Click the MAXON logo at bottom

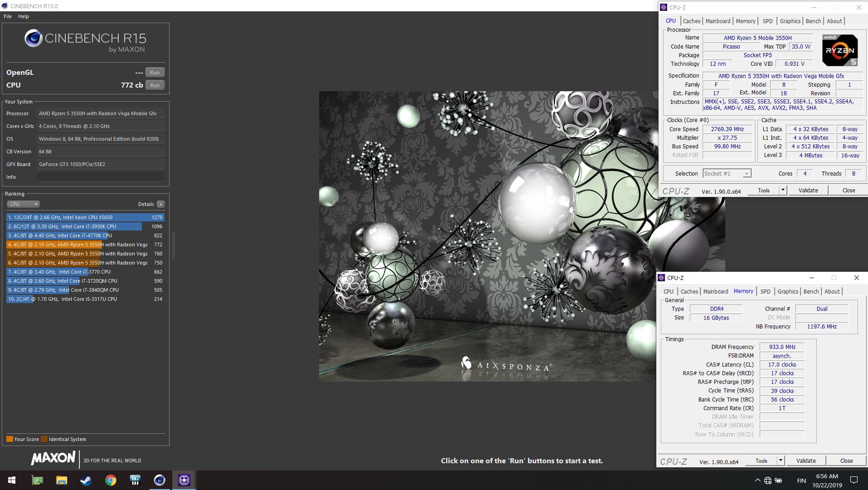coord(53,458)
